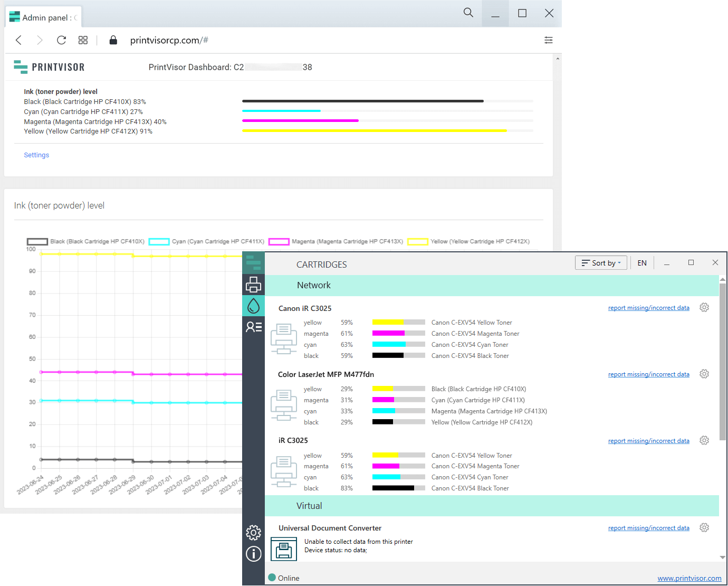Open the users list sidebar icon
Screen dimensions: 728x586
click(253, 327)
